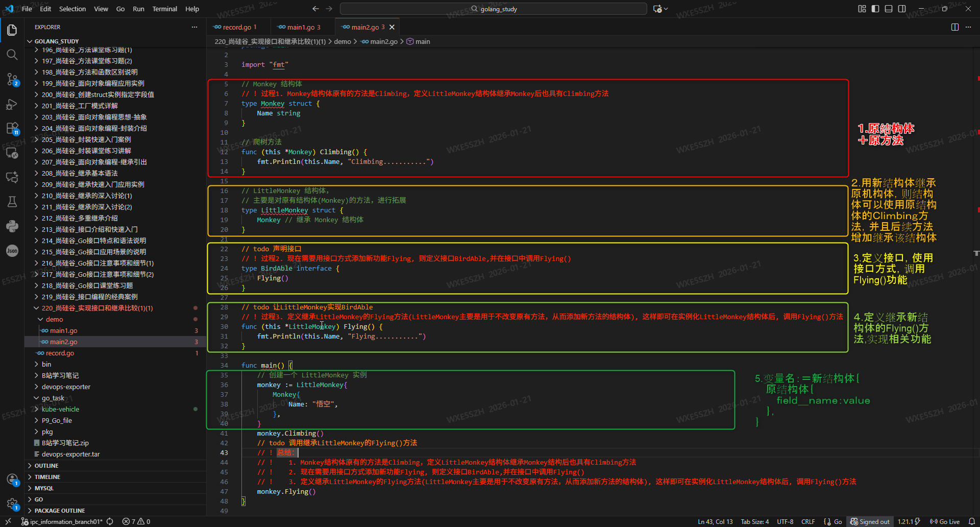Toggle the secondary side bar visibility
This screenshot has height=527, width=980.
(902, 9)
